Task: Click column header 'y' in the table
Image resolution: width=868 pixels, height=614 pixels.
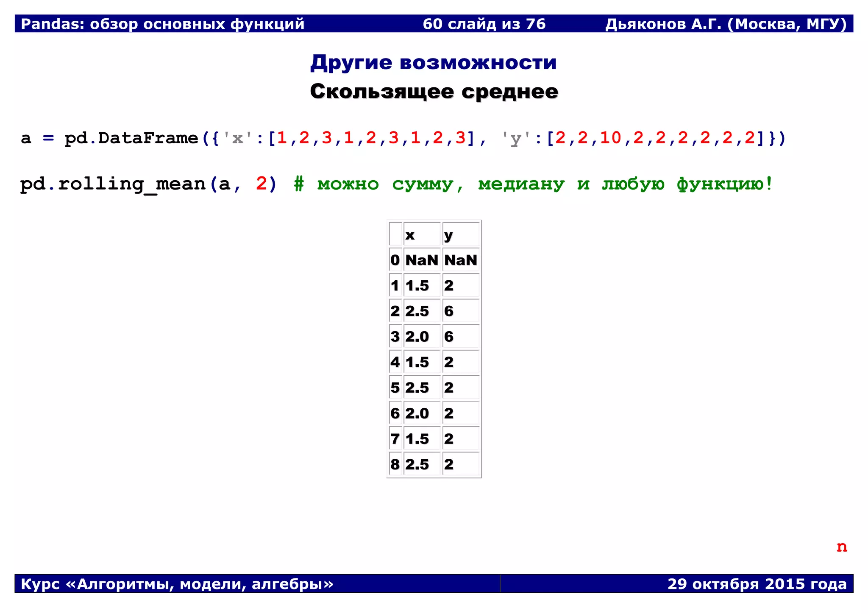Action: click(448, 236)
